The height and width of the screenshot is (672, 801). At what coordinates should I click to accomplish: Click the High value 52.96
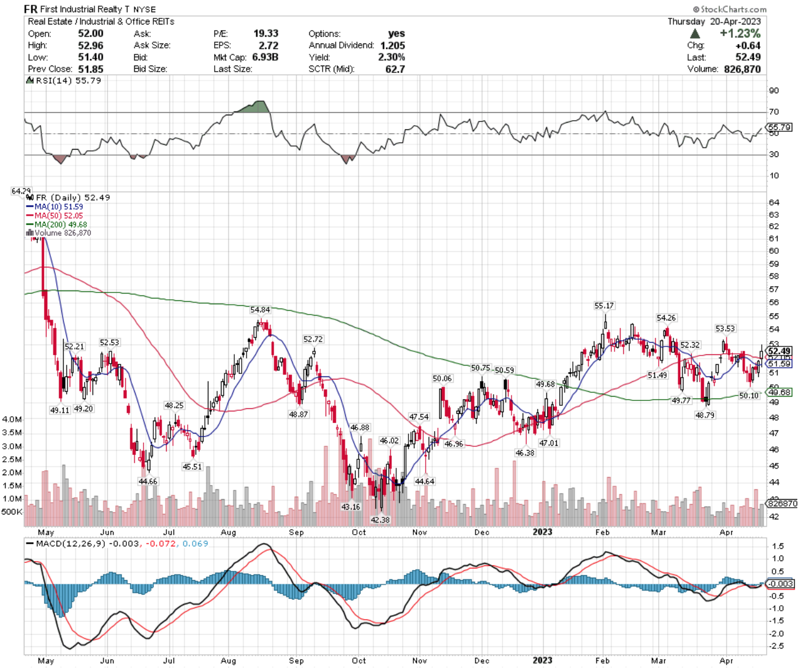click(91, 45)
